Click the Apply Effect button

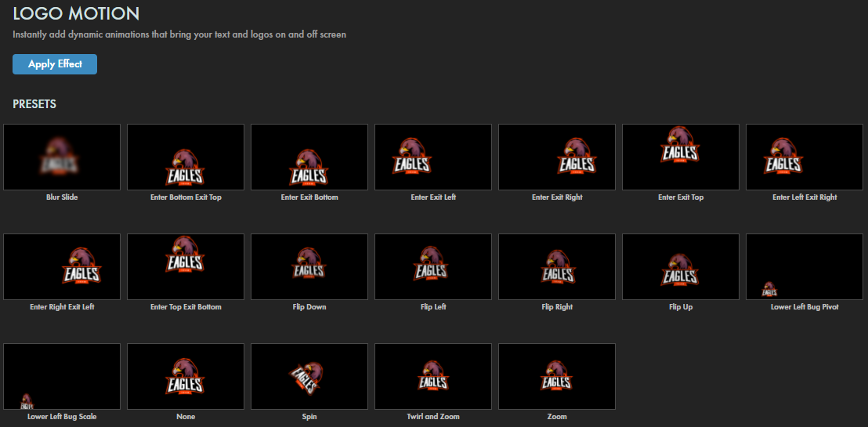pos(55,64)
